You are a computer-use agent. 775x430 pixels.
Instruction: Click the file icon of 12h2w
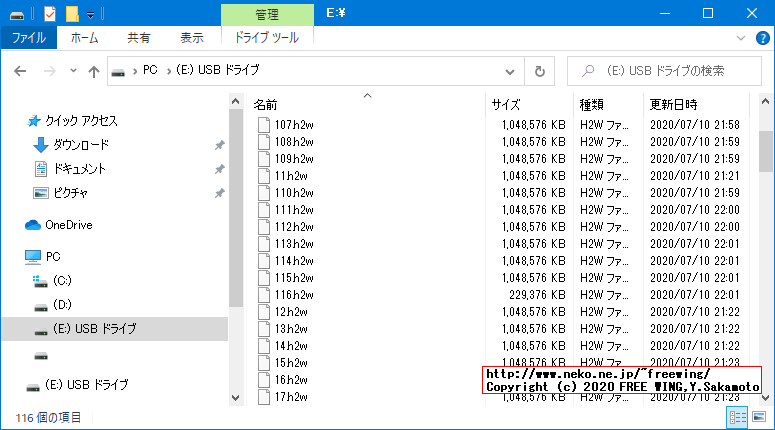click(x=264, y=312)
